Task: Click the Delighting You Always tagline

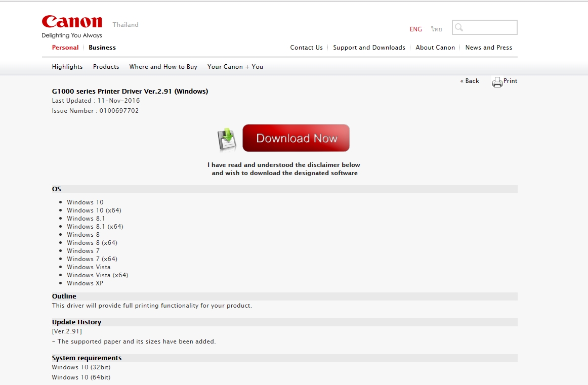Action: (x=72, y=35)
